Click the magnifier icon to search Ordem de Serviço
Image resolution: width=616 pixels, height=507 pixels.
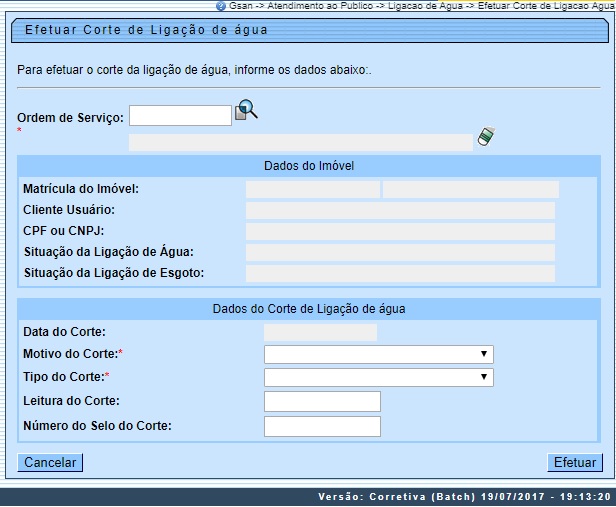pos(246,111)
